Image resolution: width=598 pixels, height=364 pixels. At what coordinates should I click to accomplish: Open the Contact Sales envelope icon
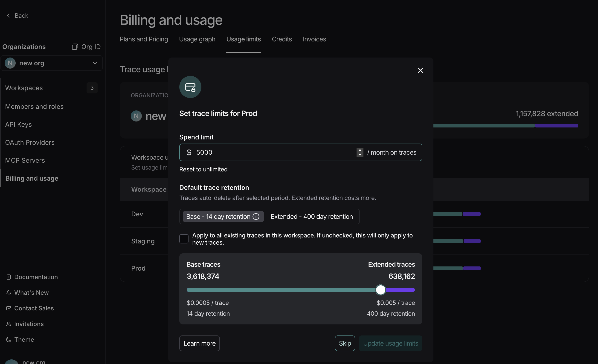(x=9, y=308)
